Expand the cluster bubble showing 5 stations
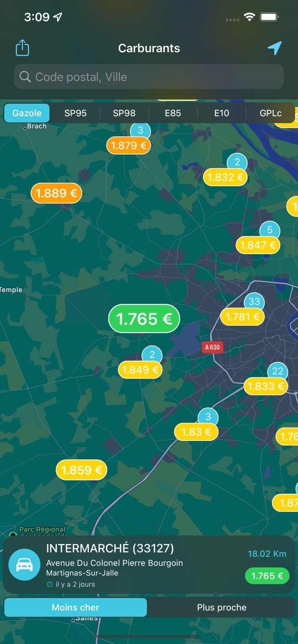The height and width of the screenshot is (644, 298). click(x=270, y=230)
